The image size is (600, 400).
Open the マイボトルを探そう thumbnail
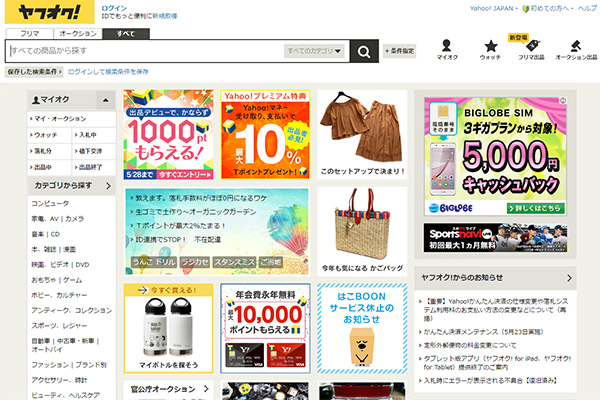[168, 328]
